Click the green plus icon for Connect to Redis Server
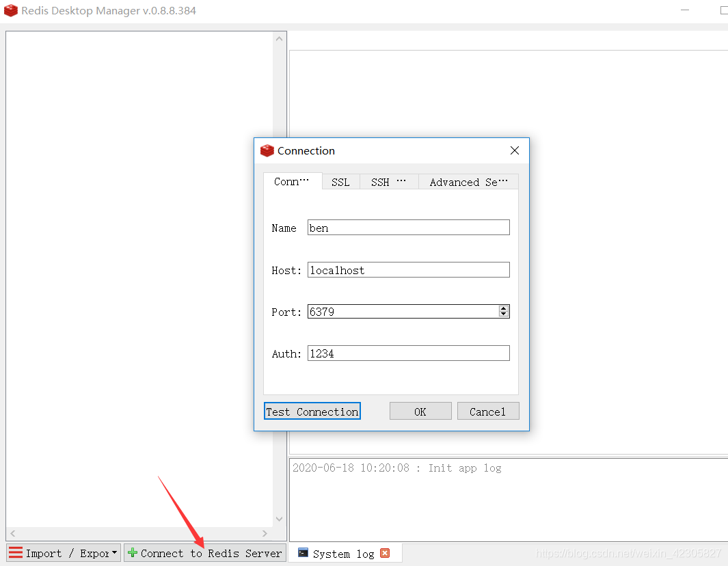 point(133,552)
